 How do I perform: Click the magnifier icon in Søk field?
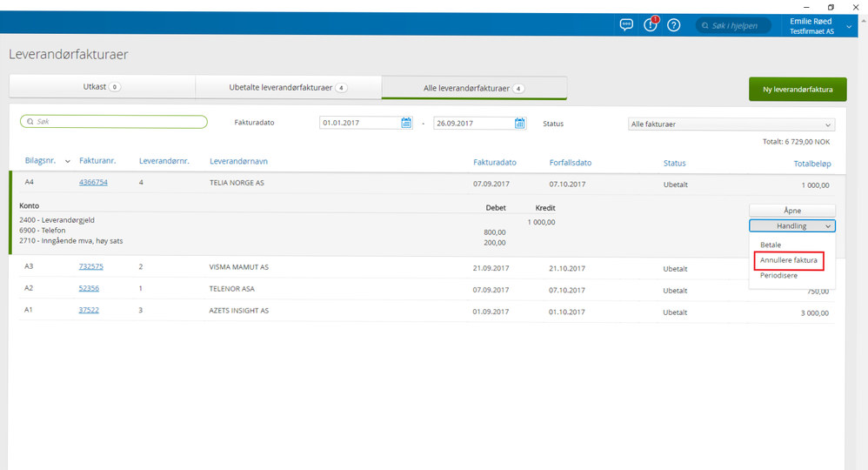click(30, 121)
